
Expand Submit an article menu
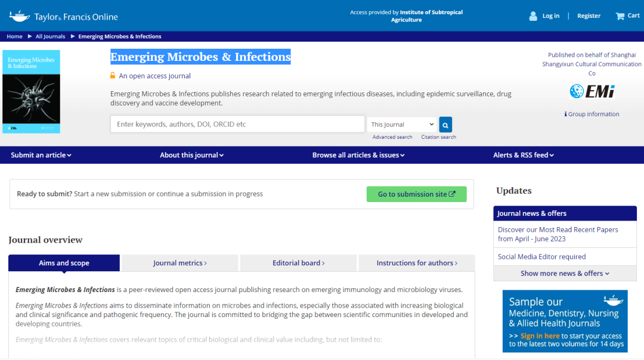click(41, 155)
